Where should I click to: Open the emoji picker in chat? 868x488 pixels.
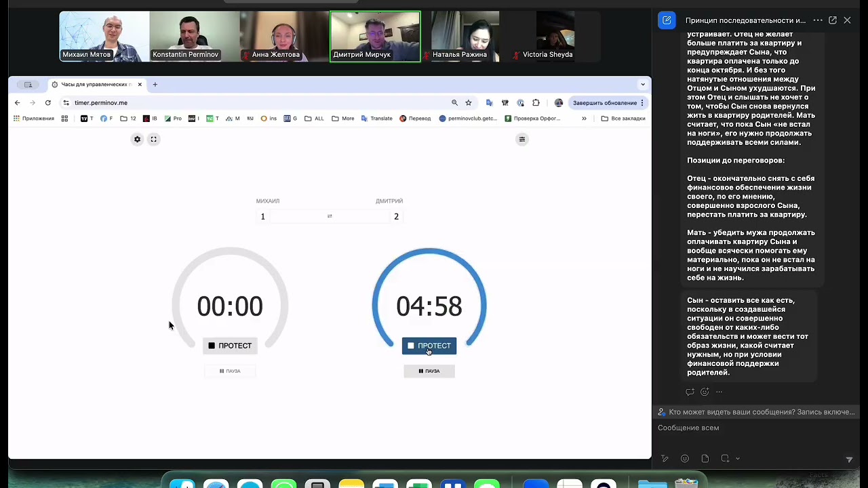(685, 459)
